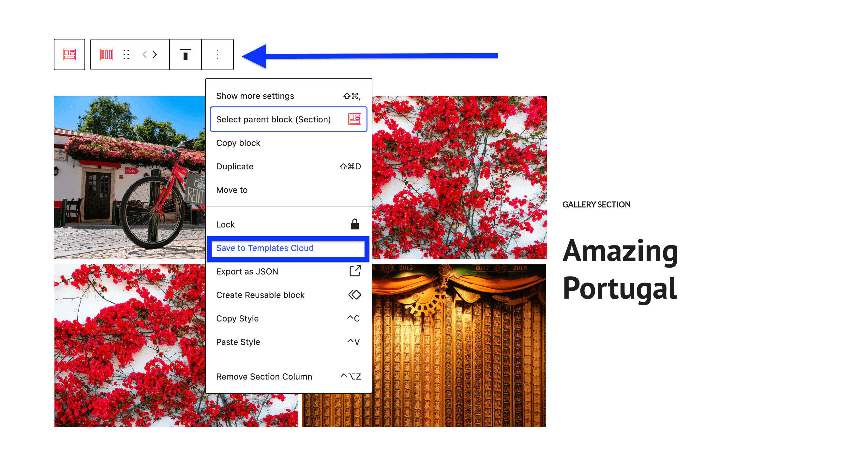Lock the block via padlock item

click(x=354, y=225)
